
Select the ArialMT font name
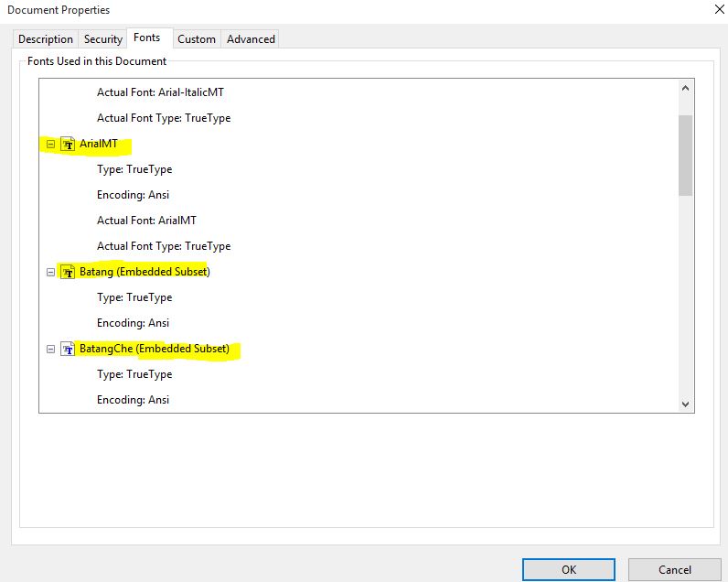[99, 144]
